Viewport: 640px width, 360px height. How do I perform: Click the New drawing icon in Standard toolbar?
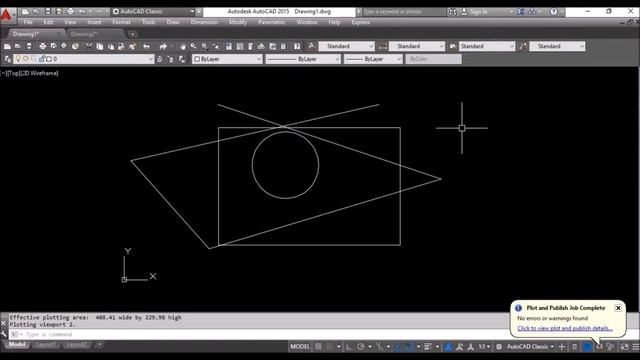[x=7, y=47]
